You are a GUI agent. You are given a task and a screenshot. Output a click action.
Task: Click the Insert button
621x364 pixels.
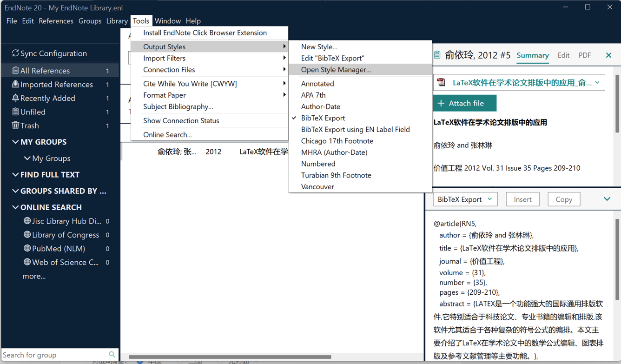point(522,199)
